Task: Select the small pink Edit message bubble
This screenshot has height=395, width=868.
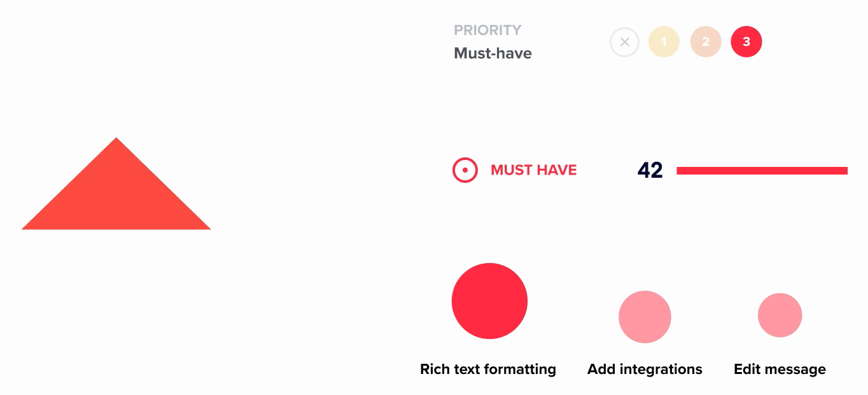Action: [780, 315]
